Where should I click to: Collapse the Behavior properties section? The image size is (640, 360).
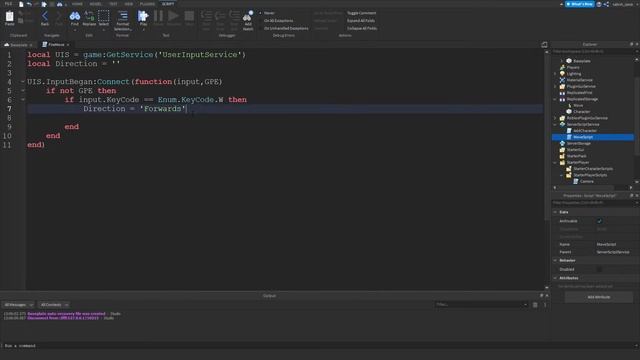[555, 260]
